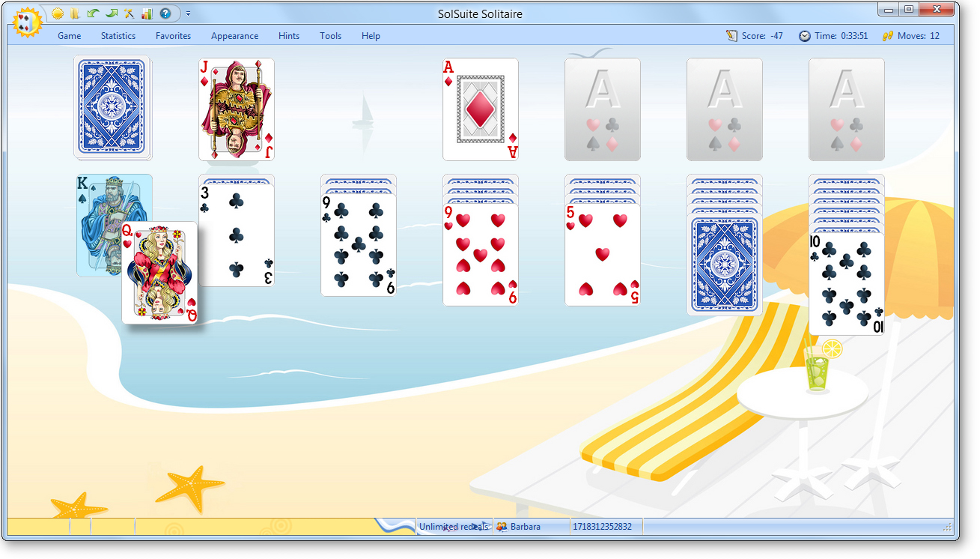Open the Game menu
Screen dimensions: 980x559
(x=70, y=36)
